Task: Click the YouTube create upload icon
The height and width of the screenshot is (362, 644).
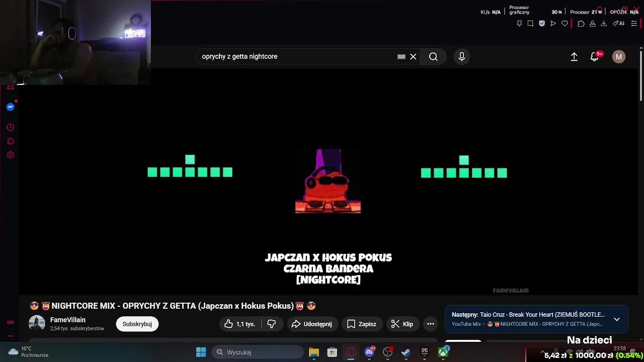Action: click(574, 57)
